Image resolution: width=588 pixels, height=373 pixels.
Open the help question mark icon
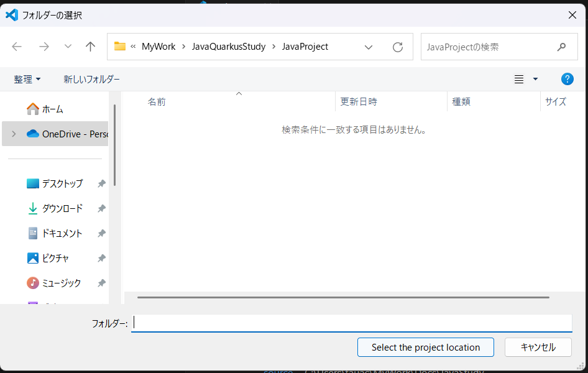click(x=567, y=79)
